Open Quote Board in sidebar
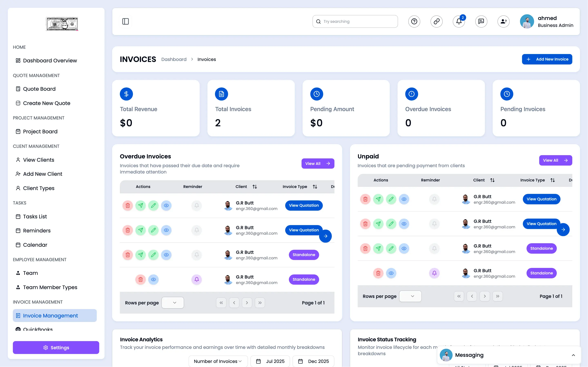This screenshot has height=367, width=588. point(39,89)
